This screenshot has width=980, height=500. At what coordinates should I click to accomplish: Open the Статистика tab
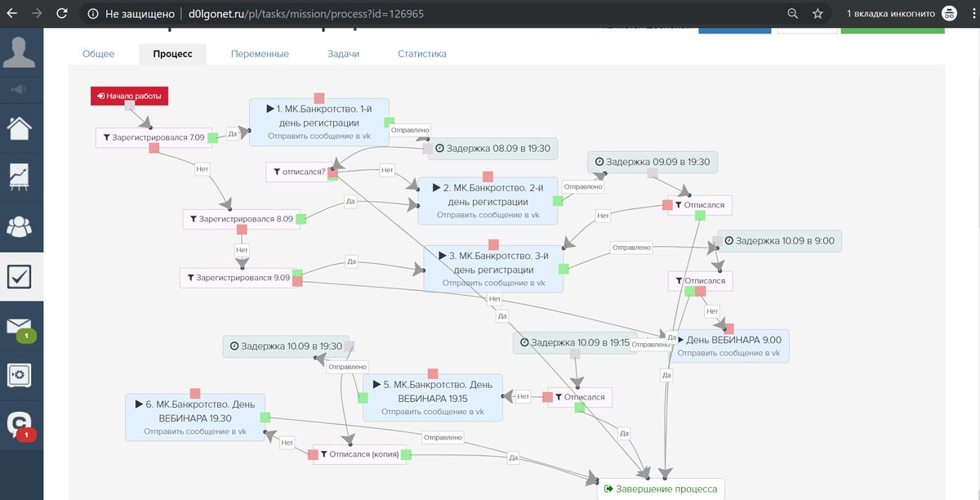(421, 54)
